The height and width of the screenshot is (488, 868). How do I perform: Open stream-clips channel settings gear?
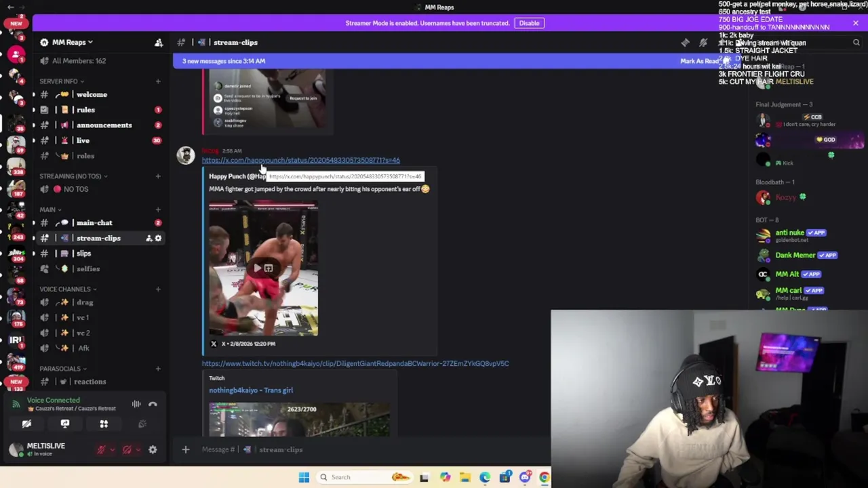coord(158,238)
